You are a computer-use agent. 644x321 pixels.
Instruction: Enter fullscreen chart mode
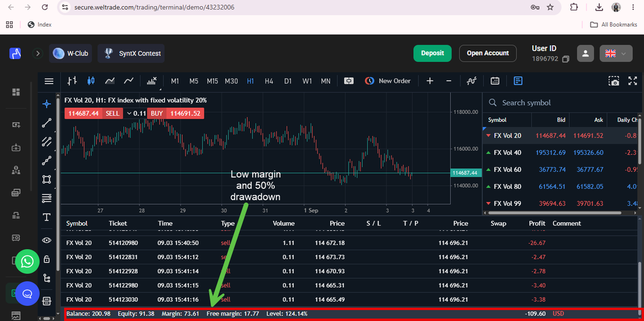pyautogui.click(x=633, y=81)
